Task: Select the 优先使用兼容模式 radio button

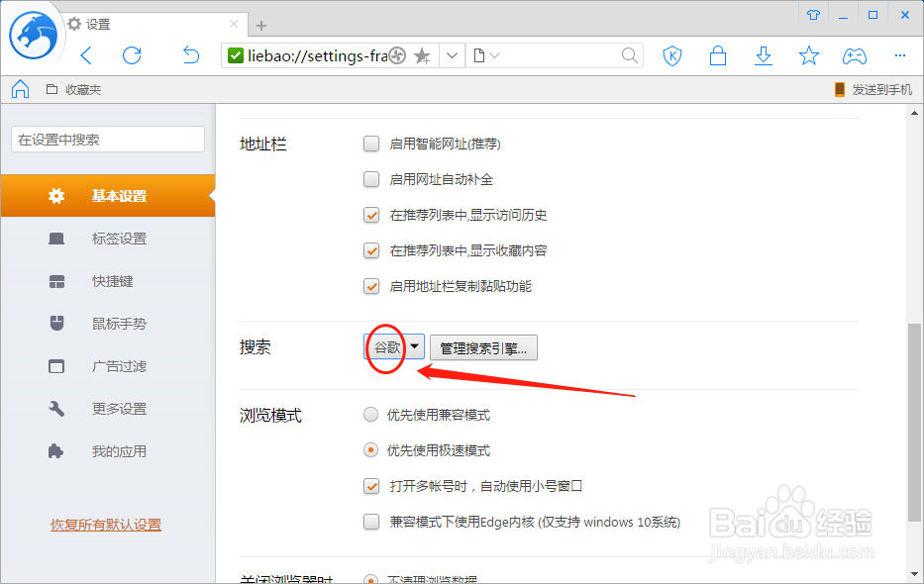Action: tap(370, 415)
